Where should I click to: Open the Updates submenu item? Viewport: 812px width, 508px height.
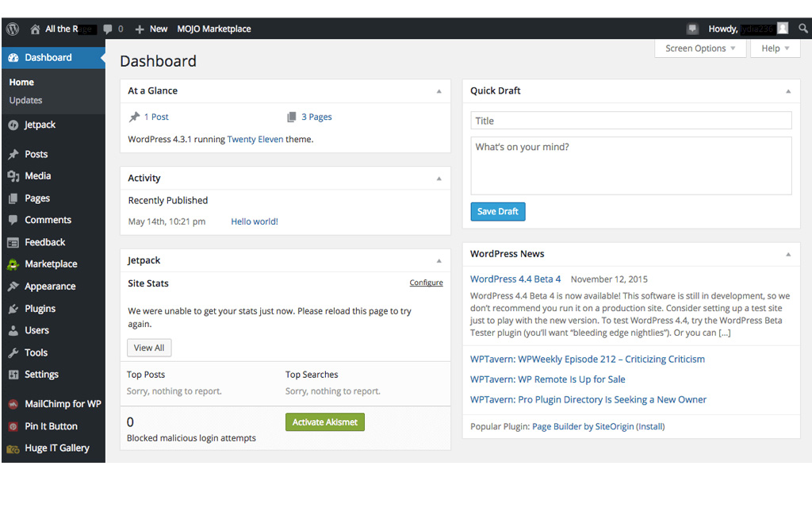pos(26,101)
